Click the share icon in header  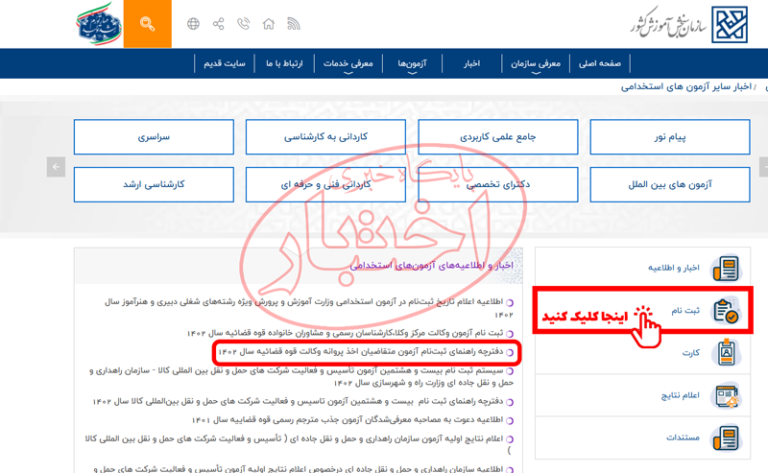219,23
